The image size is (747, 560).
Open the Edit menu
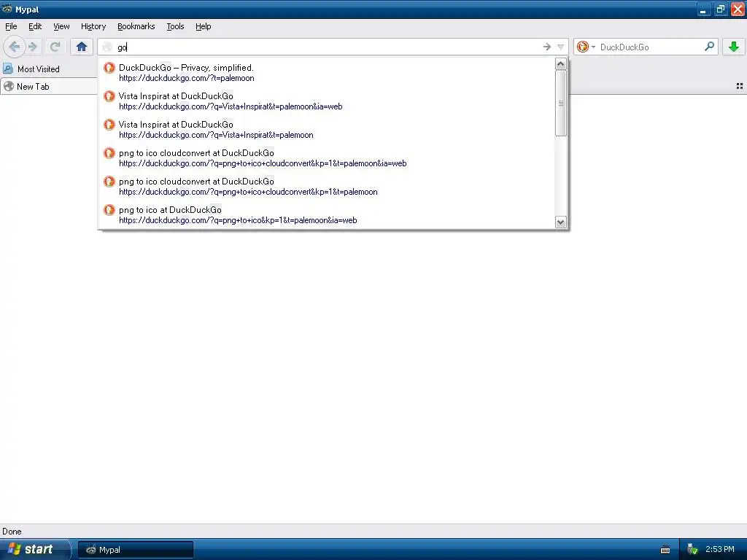click(35, 26)
